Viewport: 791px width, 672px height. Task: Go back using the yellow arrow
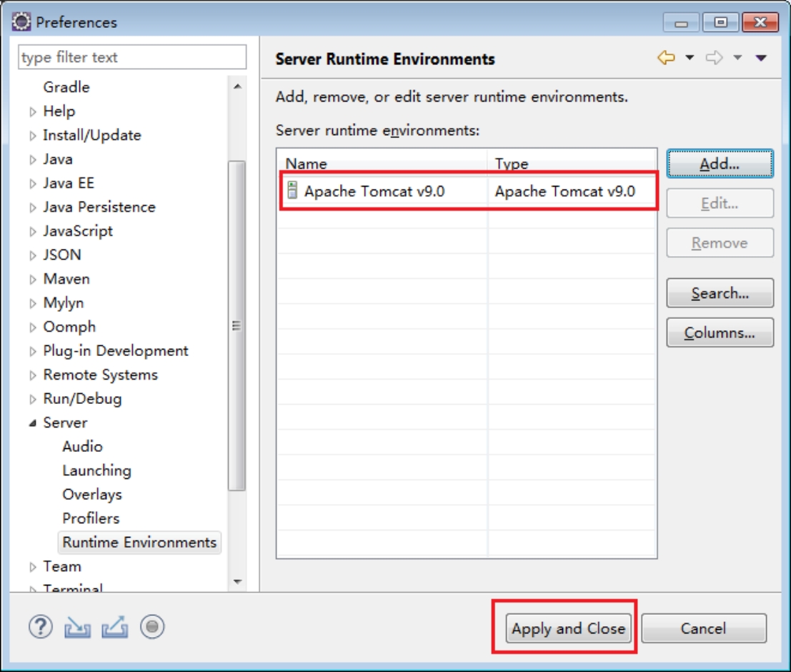point(667,58)
